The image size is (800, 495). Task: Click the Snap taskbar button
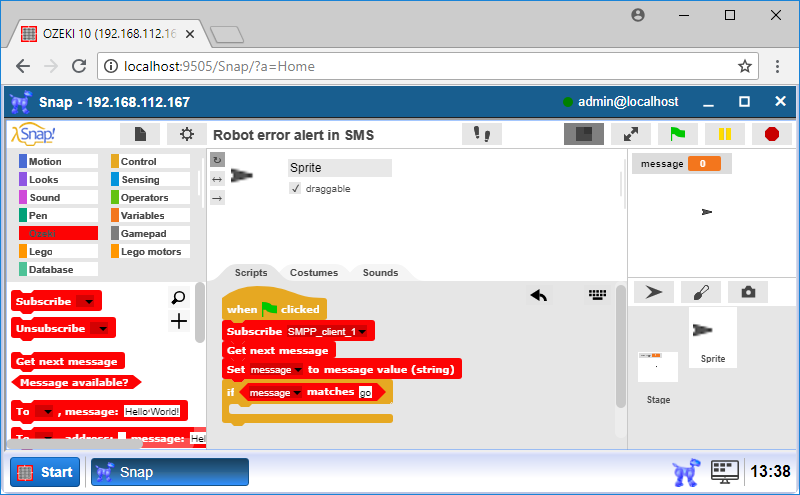170,472
